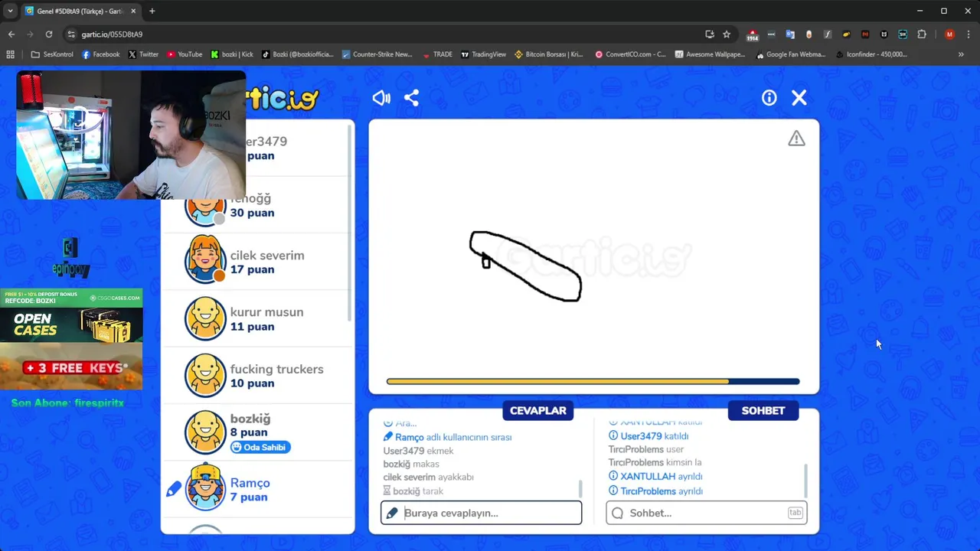Click 'XANTULLAH ayrıldı' chat message

661,476
